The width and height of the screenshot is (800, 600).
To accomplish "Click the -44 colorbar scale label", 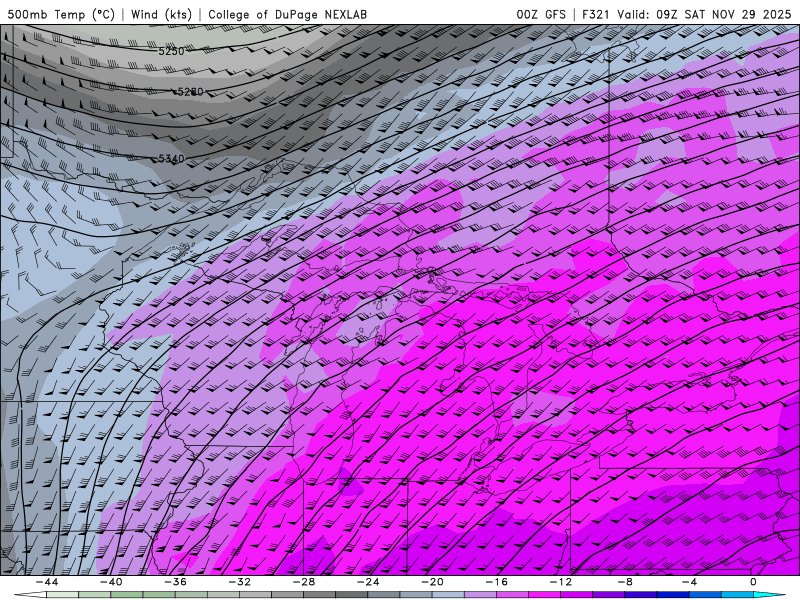I will point(47,582).
